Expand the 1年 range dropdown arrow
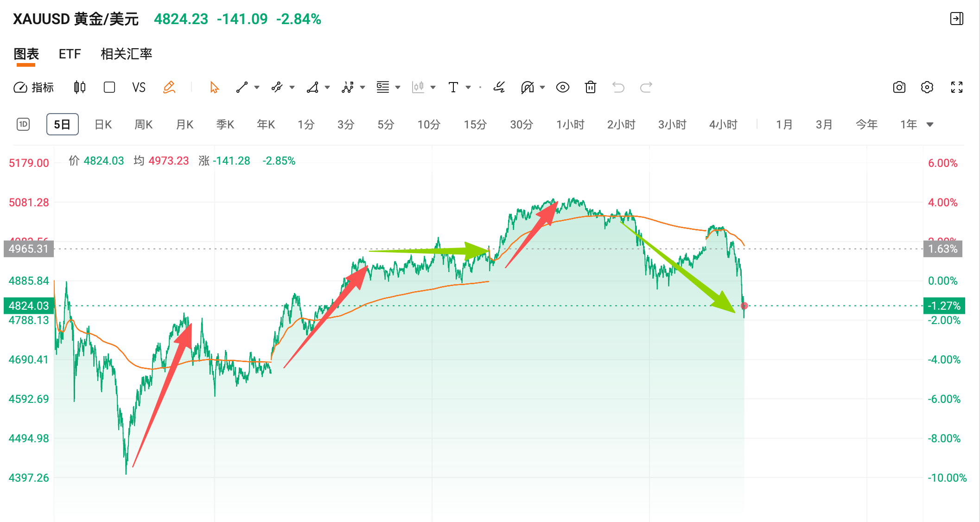This screenshot has height=522, width=980. click(x=929, y=125)
